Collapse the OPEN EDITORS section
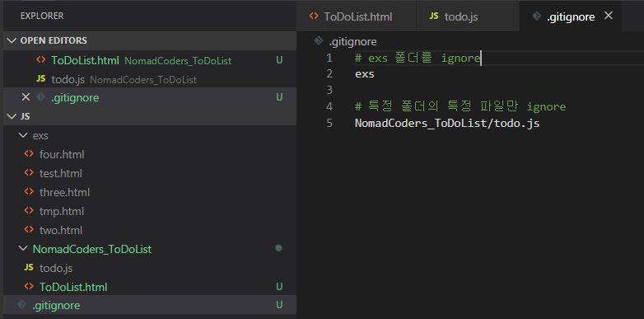This screenshot has height=319, width=644. tap(12, 40)
